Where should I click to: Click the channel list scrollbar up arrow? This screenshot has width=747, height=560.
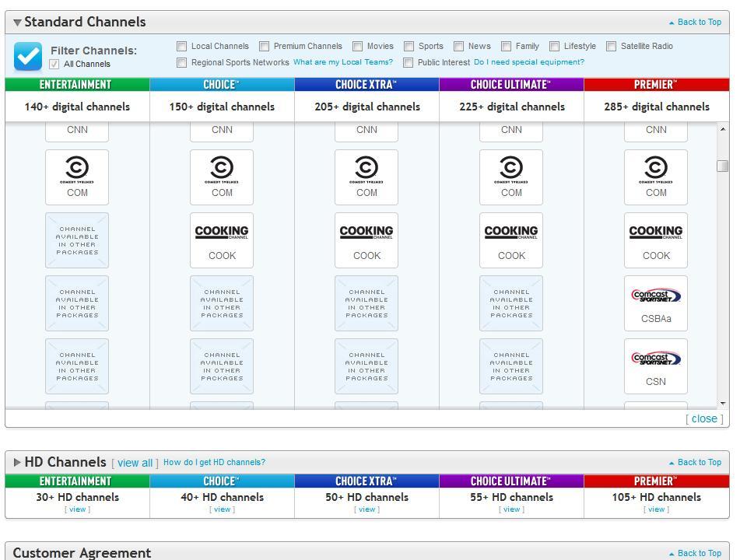(x=723, y=129)
